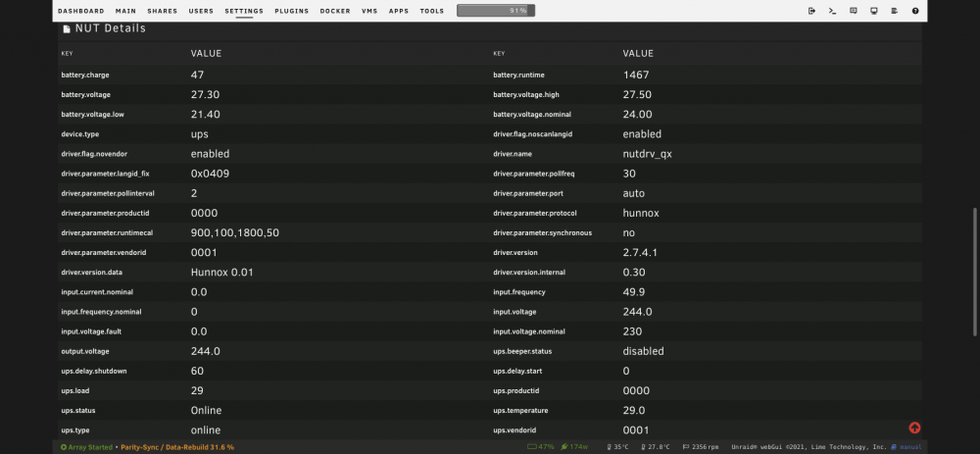
Task: Select the ups.beeper.status value disabled
Action: tap(643, 351)
